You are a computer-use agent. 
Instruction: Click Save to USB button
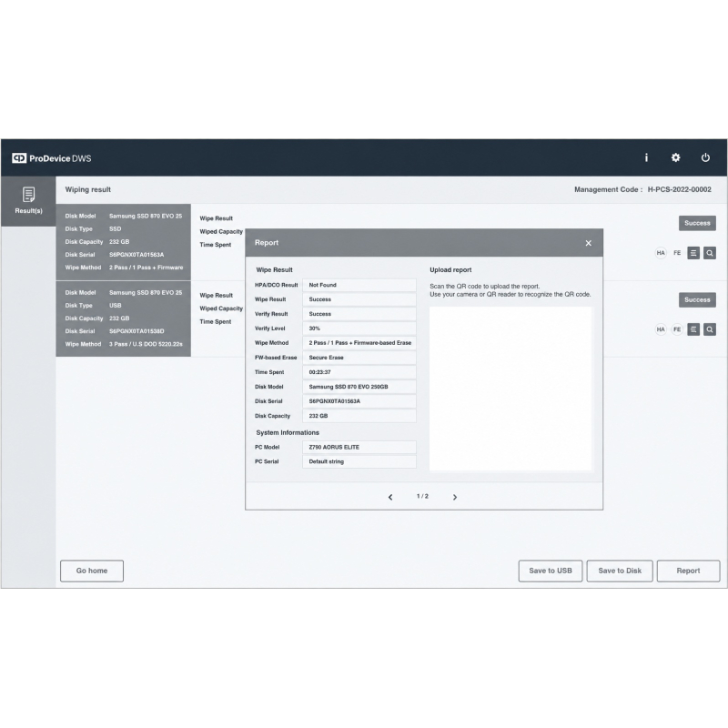tap(551, 571)
